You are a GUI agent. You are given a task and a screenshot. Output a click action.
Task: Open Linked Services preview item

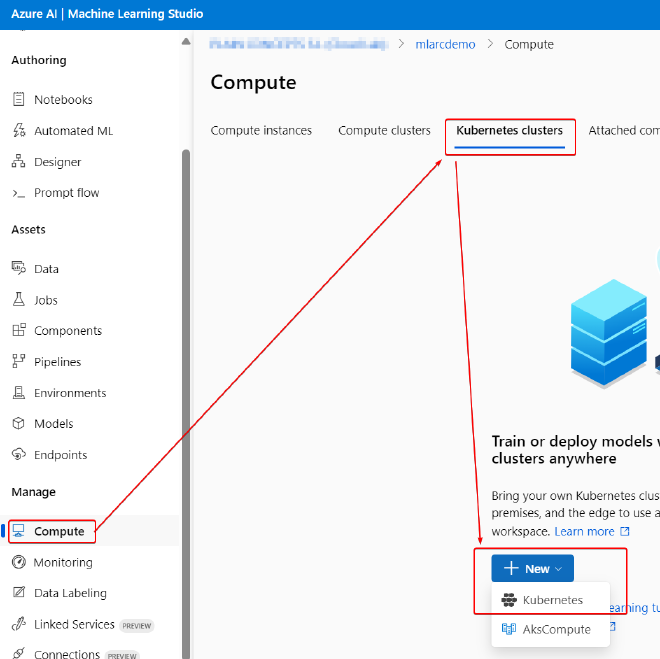(x=74, y=624)
